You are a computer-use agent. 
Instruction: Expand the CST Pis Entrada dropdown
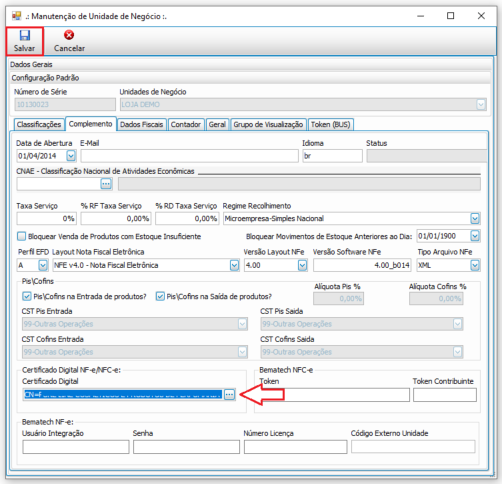coord(242,324)
